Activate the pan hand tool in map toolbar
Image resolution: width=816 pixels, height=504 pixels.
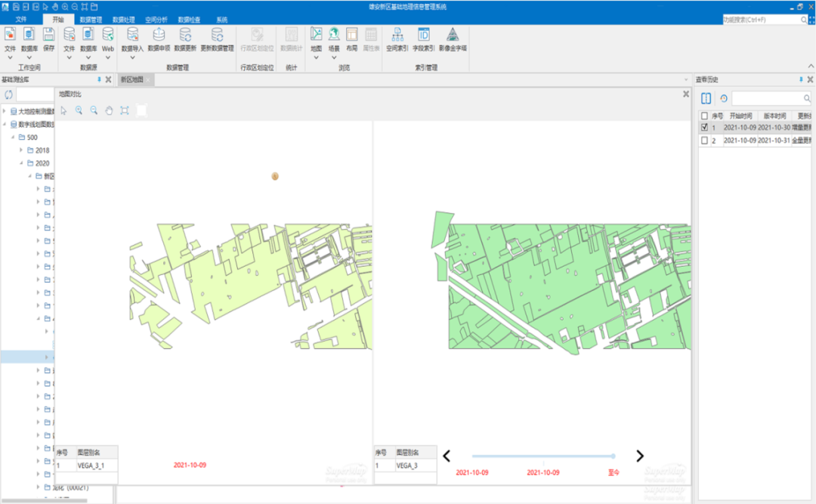pos(109,110)
